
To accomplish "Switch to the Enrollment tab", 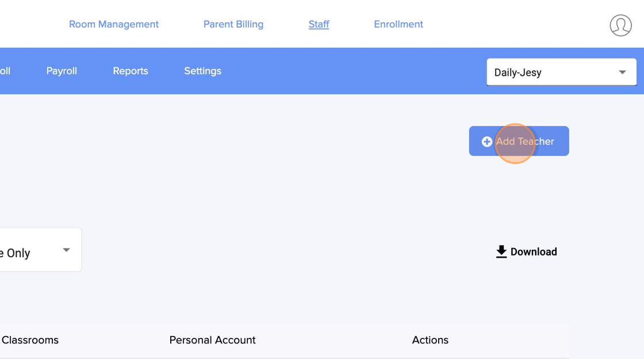I will pos(398,24).
